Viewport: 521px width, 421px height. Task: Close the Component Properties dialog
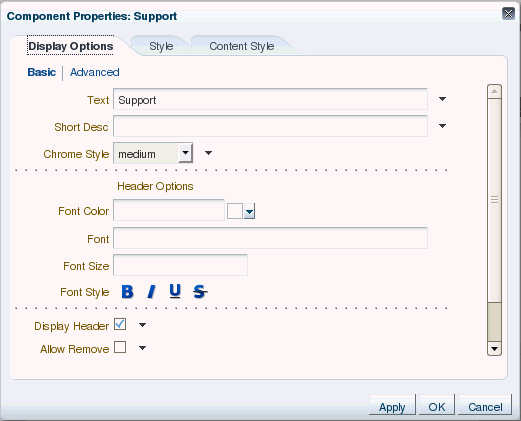508,14
